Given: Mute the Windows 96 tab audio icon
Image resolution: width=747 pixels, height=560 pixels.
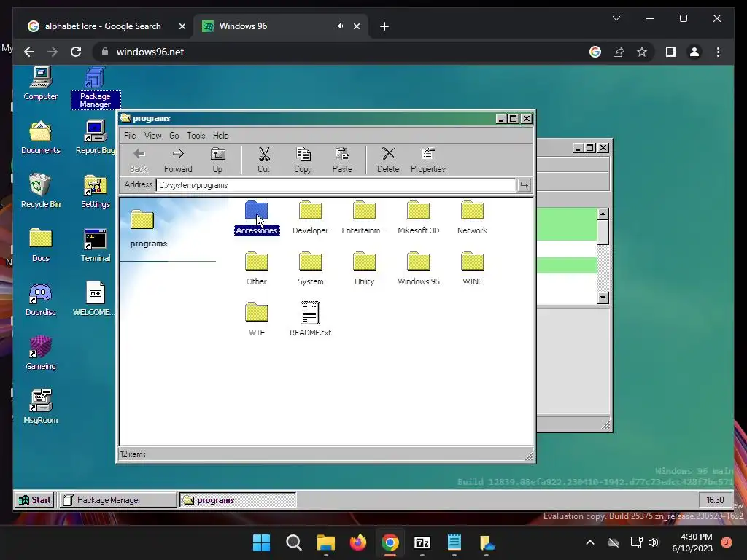Looking at the screenshot, I should pos(341,26).
